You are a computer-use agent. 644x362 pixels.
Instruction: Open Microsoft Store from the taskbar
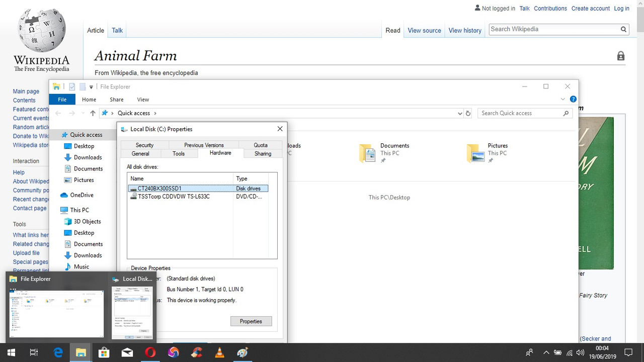[x=104, y=352]
